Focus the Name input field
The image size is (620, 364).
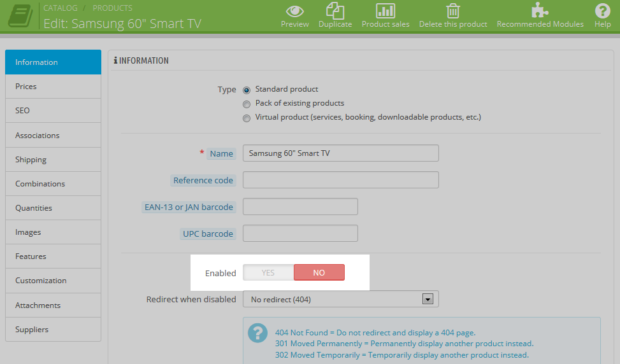pos(341,153)
